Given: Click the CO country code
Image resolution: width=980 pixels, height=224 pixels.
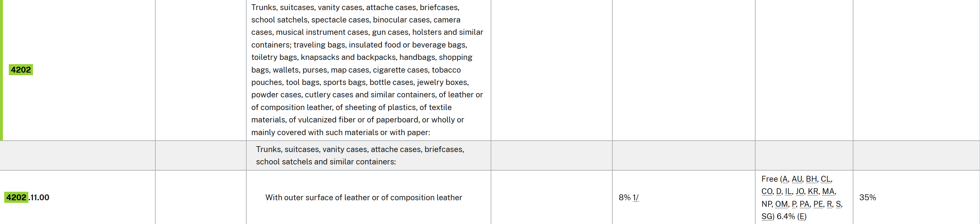Looking at the screenshot, I should (767, 191).
